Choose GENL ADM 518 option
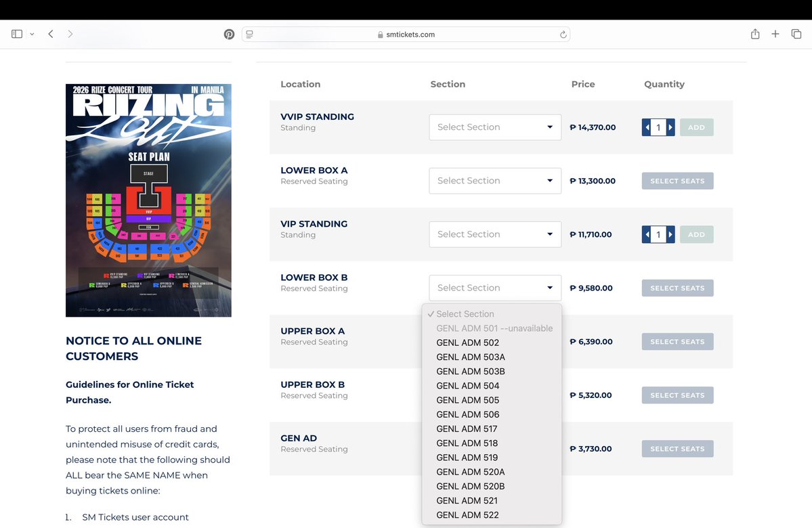The height and width of the screenshot is (528, 812). 492,443
